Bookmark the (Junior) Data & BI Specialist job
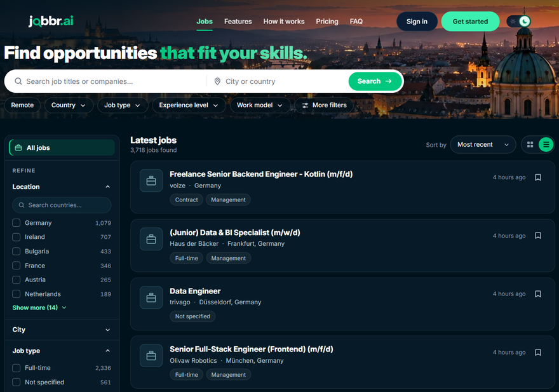 coord(538,236)
